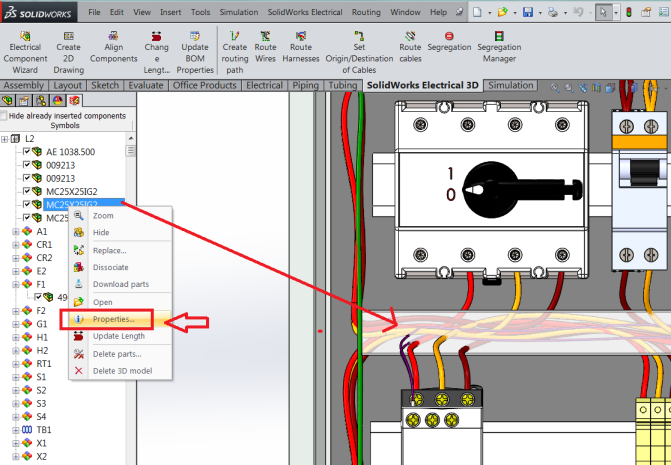Select Align Components tool
This screenshot has height=465, width=671.
point(113,47)
